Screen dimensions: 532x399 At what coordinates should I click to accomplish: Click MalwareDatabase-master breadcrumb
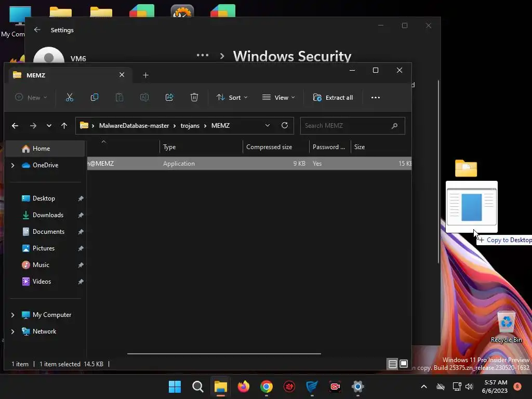[x=134, y=126]
